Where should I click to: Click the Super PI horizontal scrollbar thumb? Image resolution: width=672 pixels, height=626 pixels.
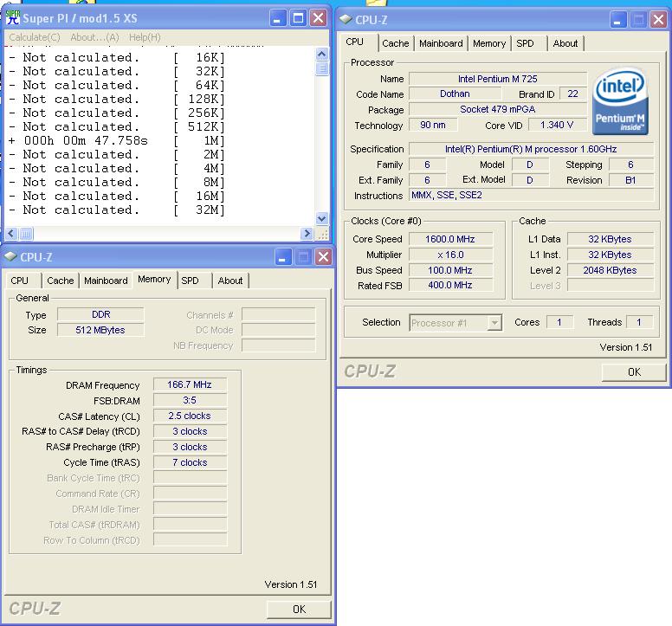click(x=26, y=234)
